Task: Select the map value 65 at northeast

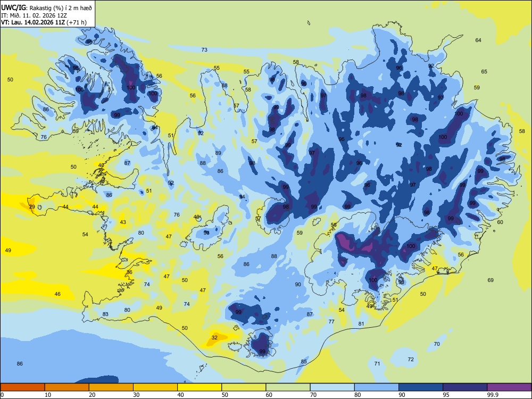Action: 484,72
